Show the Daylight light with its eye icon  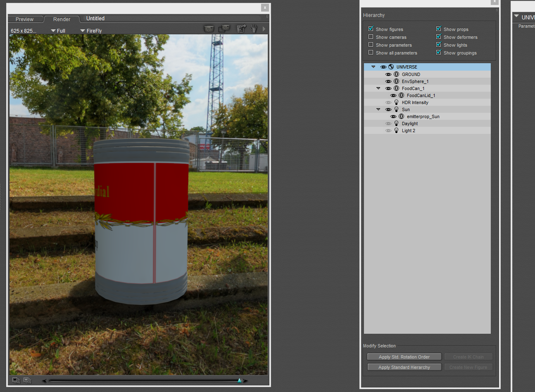click(x=388, y=124)
